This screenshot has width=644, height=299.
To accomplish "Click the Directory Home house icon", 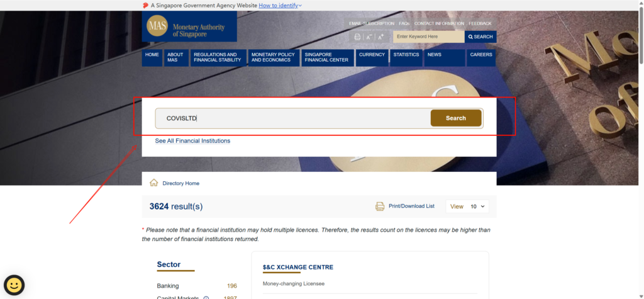I will 153,183.
